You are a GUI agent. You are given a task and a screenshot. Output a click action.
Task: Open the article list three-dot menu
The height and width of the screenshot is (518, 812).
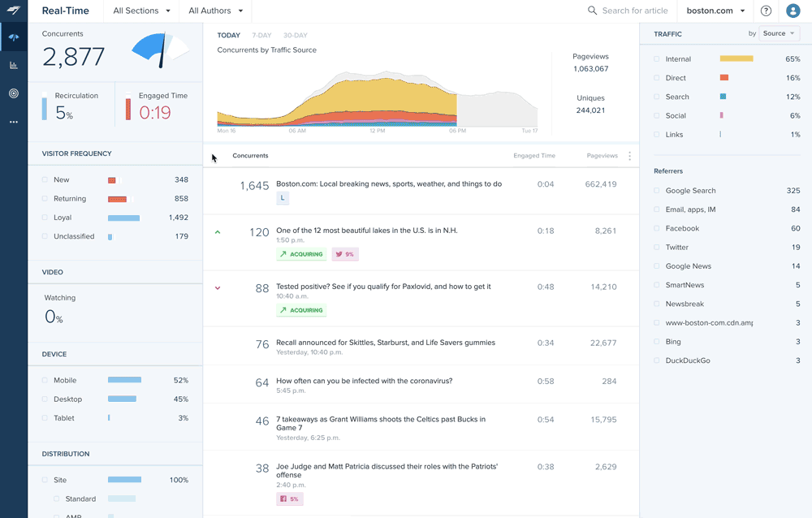coord(629,156)
